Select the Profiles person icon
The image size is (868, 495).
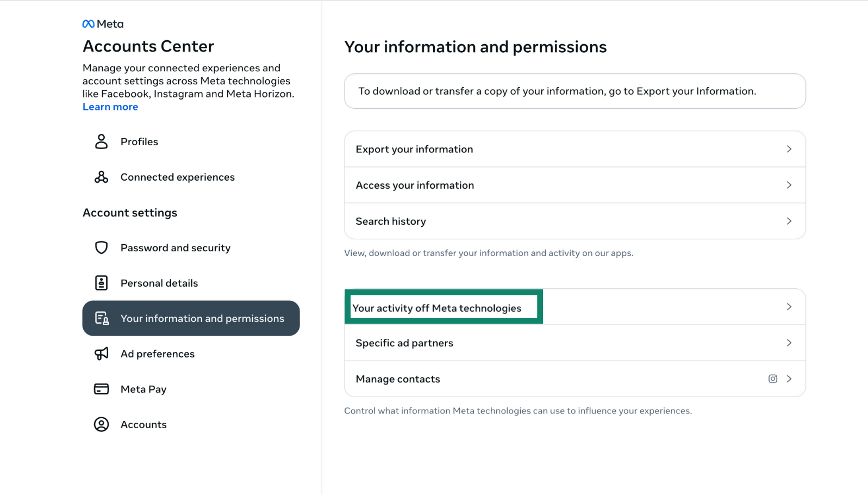[101, 141]
